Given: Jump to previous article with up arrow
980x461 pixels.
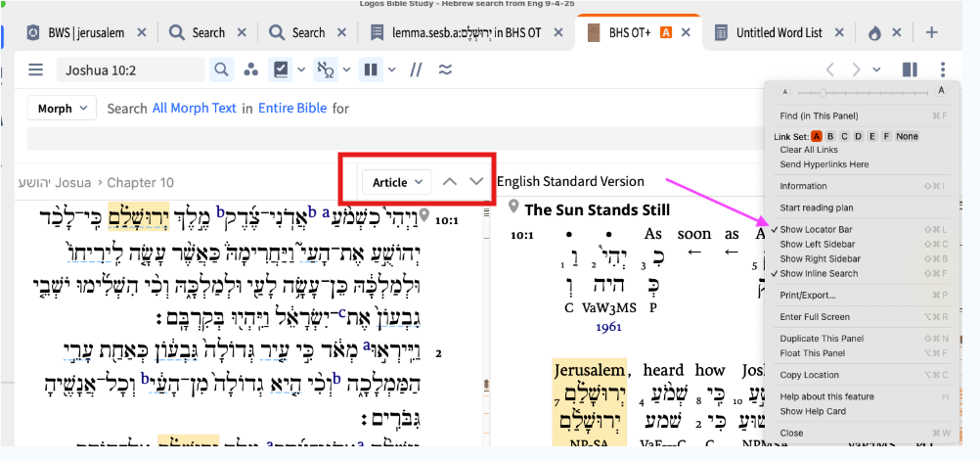Looking at the screenshot, I should [x=449, y=182].
